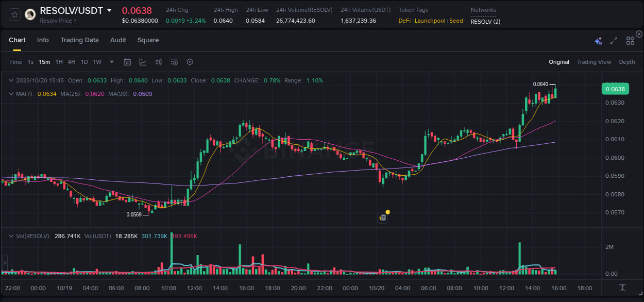Select the candlestick chart style icon
Screen dimensions: 644x302
tap(159, 62)
